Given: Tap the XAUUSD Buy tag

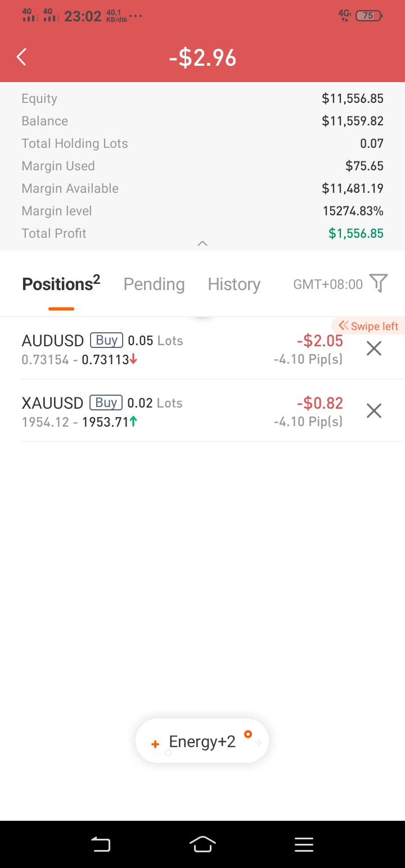Looking at the screenshot, I should [106, 403].
